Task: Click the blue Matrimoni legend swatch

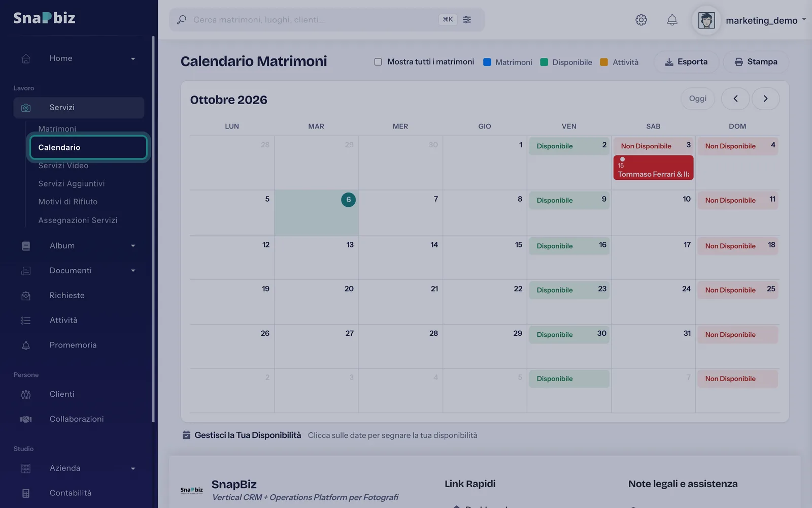Action: [487, 62]
